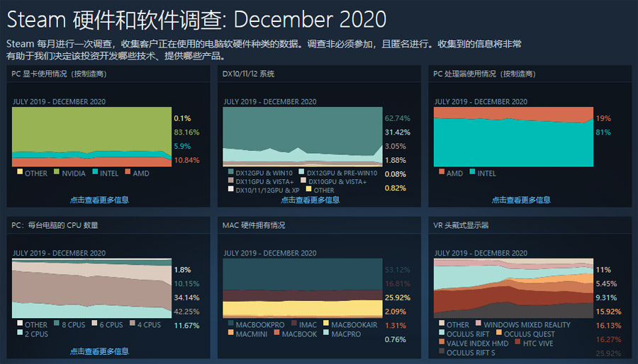The image size is (638, 364).
Task: Click the 16.13% VR headset value
Action: point(608,326)
